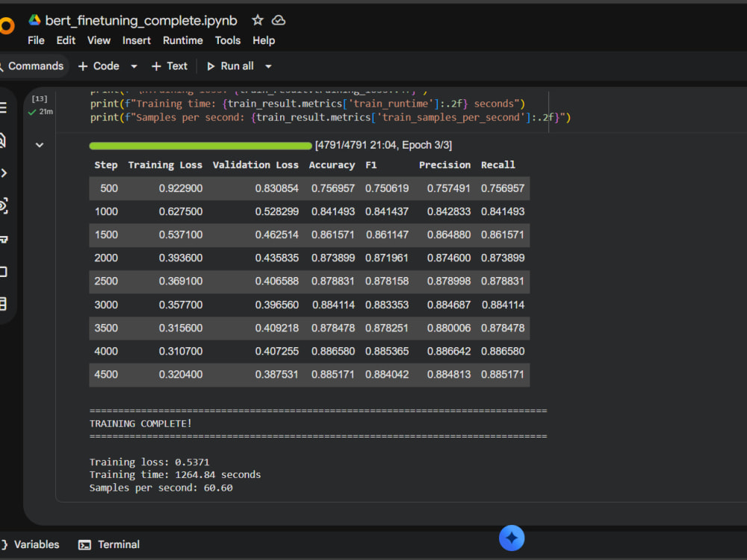The height and width of the screenshot is (560, 747).
Task: Open the Edit menu
Action: [66, 40]
